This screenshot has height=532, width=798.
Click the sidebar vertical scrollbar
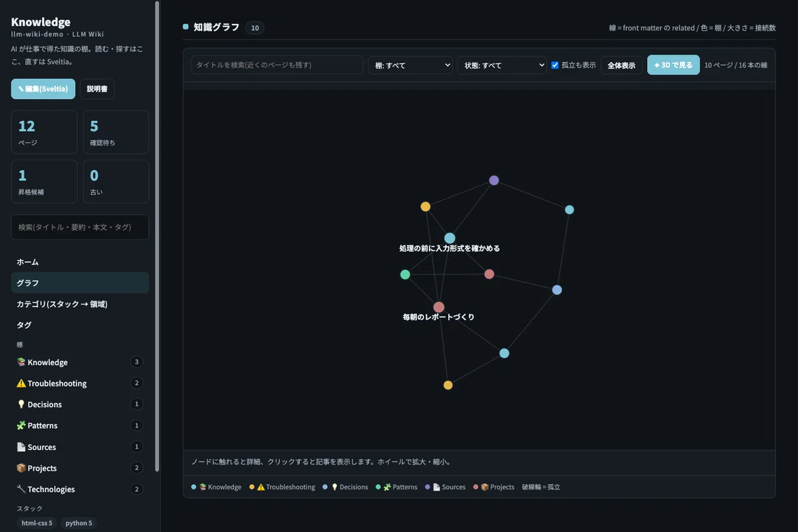157,236
